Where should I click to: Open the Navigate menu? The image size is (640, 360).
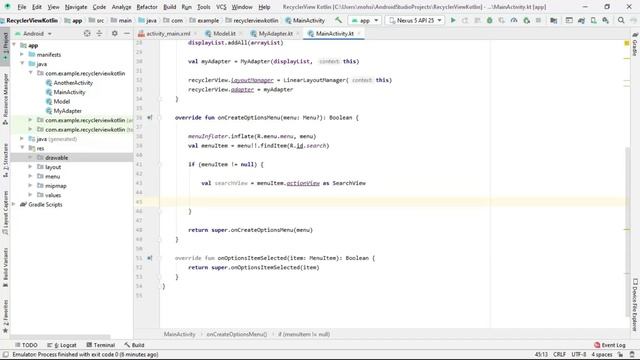[76, 7]
